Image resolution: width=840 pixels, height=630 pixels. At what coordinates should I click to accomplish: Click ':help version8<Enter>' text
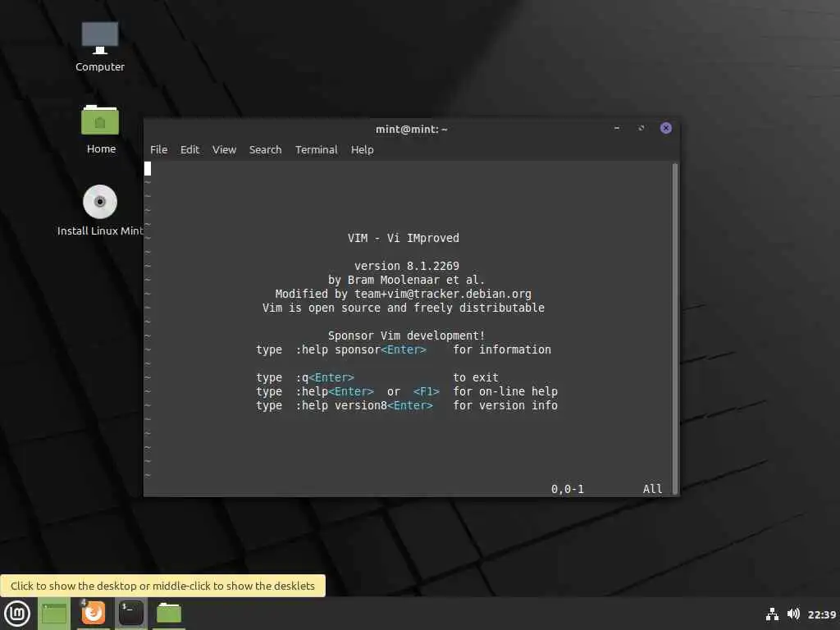[364, 405]
